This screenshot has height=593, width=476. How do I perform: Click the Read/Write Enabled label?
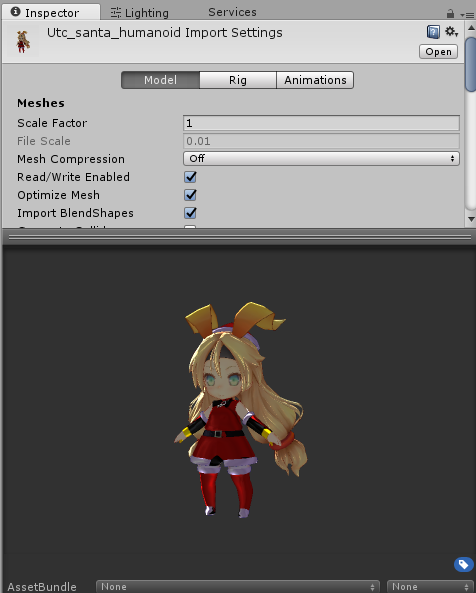pyautogui.click(x=73, y=177)
